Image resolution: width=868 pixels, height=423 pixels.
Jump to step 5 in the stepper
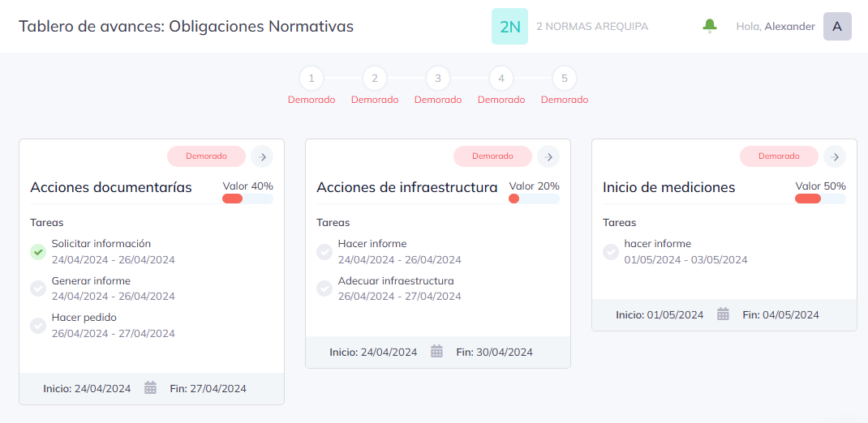(565, 79)
